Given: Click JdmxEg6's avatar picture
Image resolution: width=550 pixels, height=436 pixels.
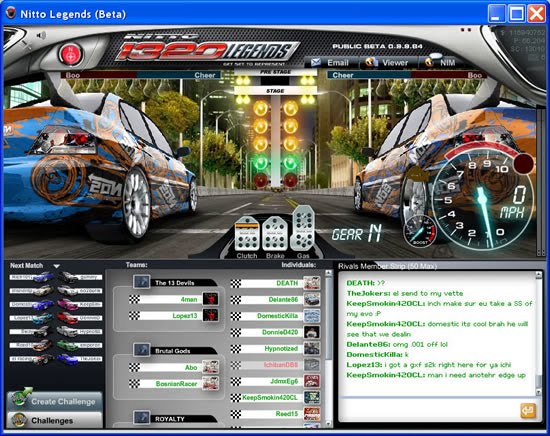Looking at the screenshot, I should 312,381.
